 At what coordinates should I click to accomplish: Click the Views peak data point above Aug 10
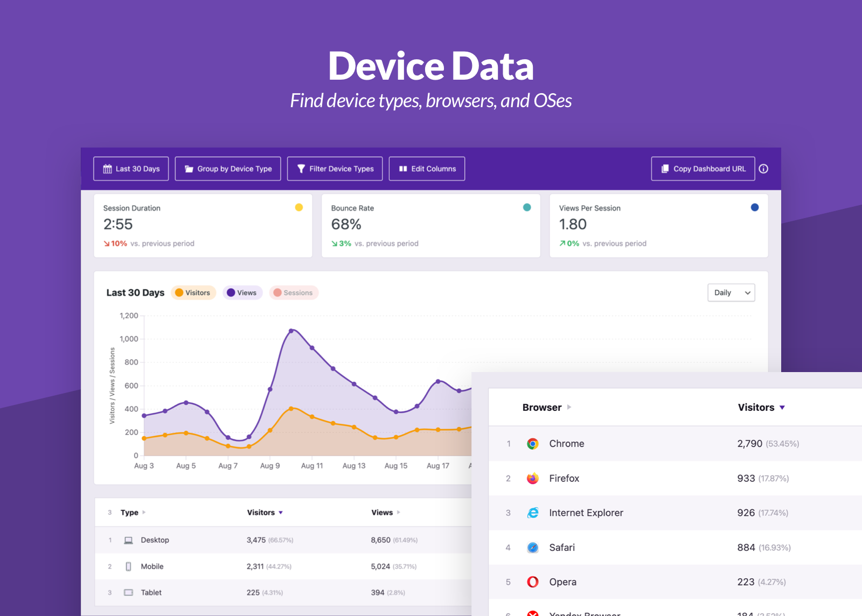pos(291,331)
